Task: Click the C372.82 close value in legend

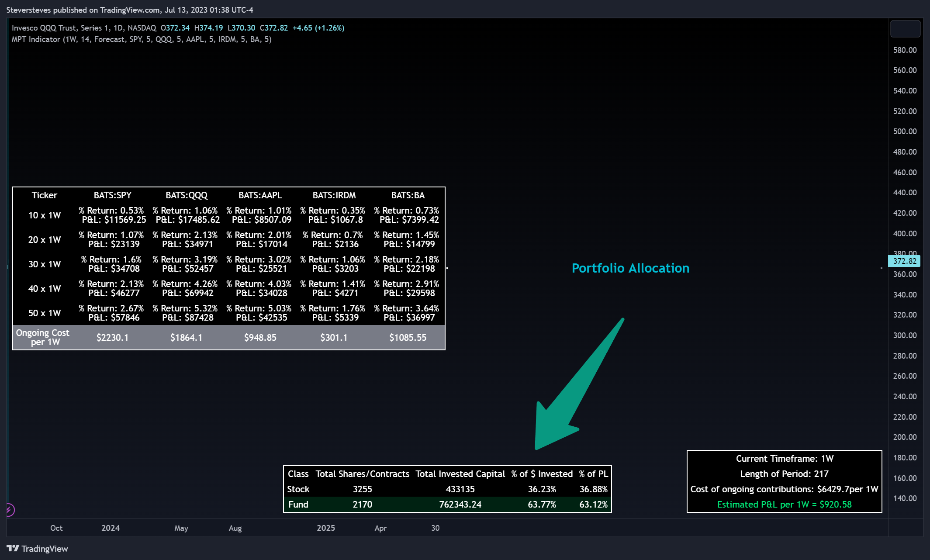Action: click(274, 28)
